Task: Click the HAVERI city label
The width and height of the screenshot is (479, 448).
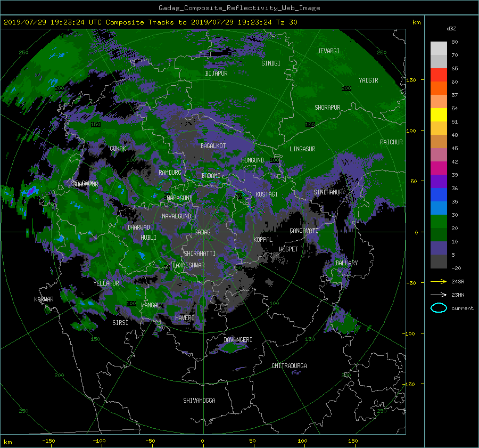Action: click(185, 318)
